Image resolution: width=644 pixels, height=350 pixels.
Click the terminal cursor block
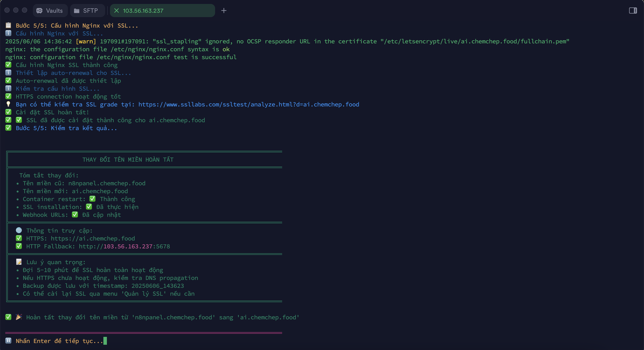pos(105,341)
